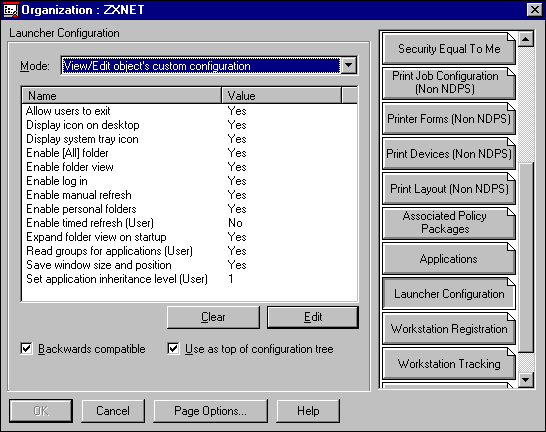Screen dimensions: 546x432
Task: Open the Workstation Tracking page
Action: pyautogui.click(x=448, y=363)
